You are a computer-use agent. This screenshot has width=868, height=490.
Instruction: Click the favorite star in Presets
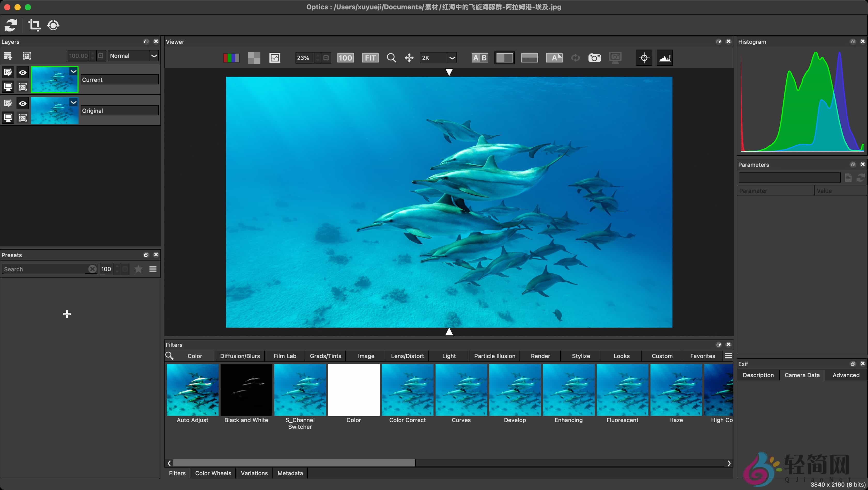[x=138, y=269]
